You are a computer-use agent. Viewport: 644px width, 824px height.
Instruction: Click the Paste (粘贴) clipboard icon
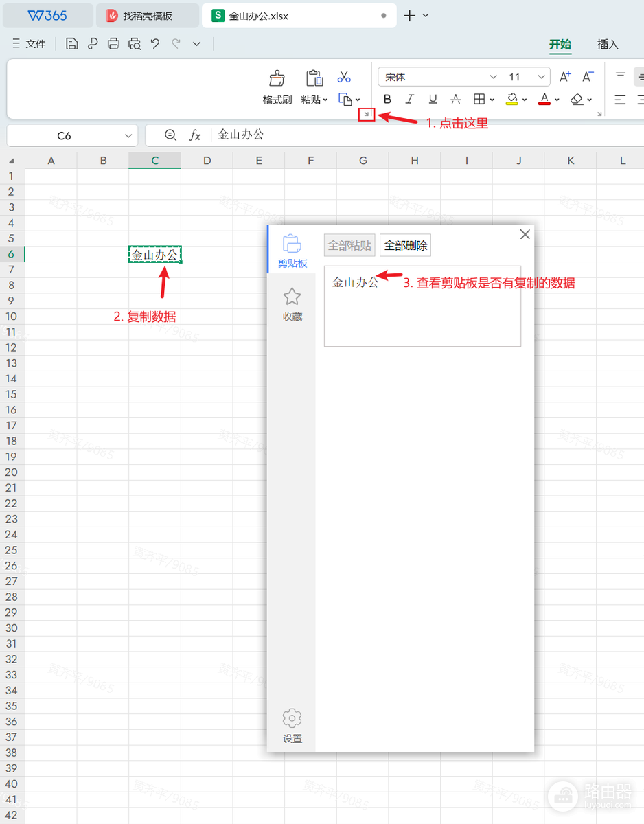314,78
